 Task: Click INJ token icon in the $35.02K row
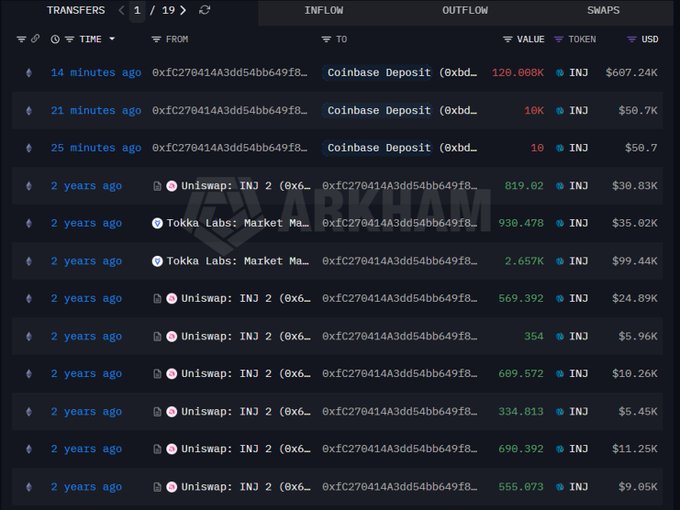coord(560,223)
